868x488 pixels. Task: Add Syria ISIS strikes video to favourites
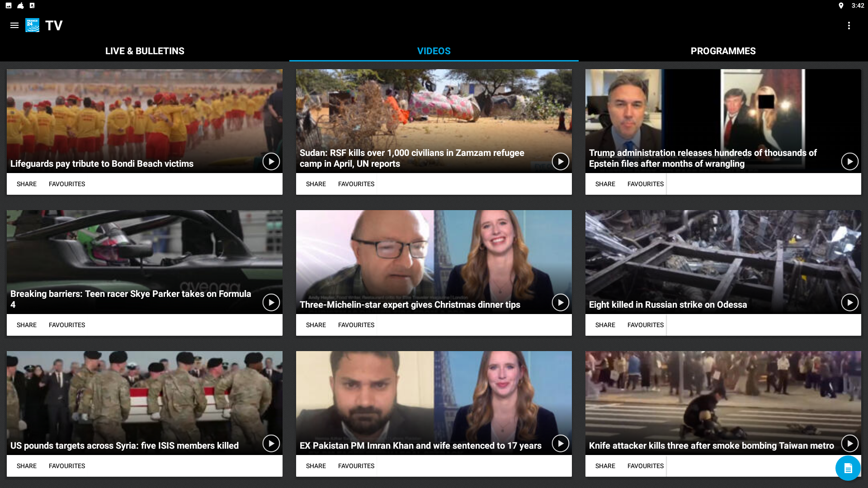click(x=67, y=466)
